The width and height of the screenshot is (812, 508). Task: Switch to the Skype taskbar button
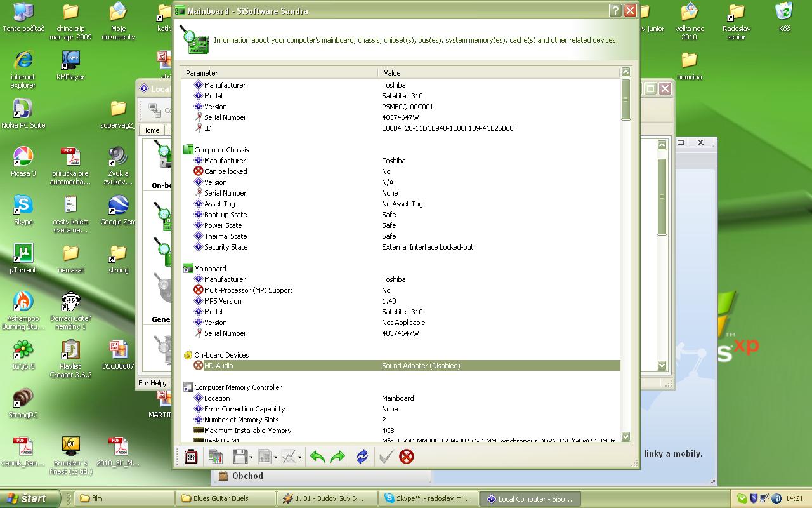(x=429, y=498)
